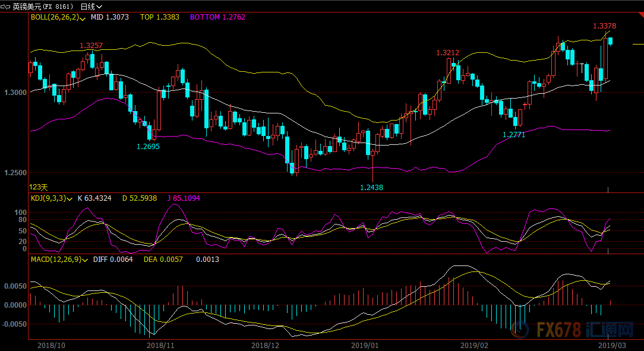Screen dimensions: 644x351
Task: Expand the KDJ(9,3,3) indicator dropdown
Action: pos(70,198)
